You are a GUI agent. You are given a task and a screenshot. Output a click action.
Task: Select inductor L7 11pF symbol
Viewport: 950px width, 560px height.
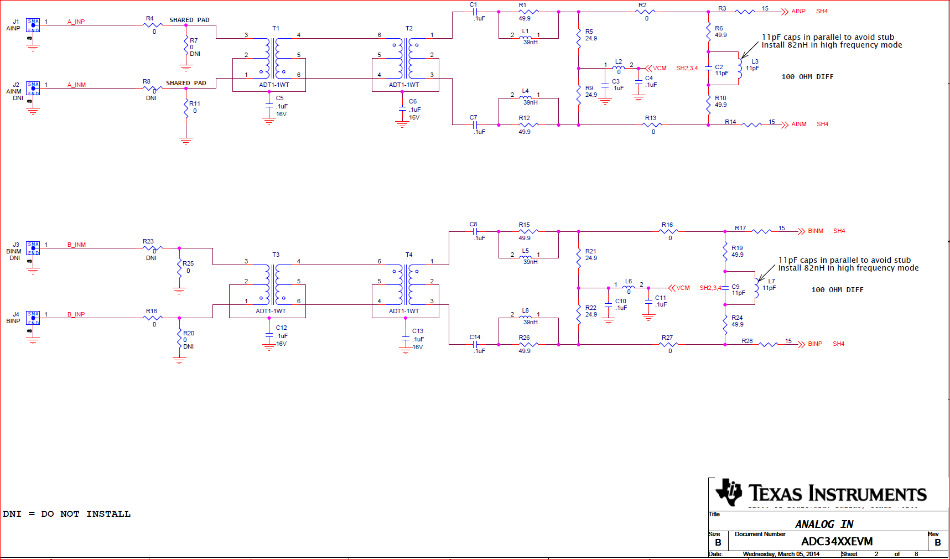coord(756,288)
